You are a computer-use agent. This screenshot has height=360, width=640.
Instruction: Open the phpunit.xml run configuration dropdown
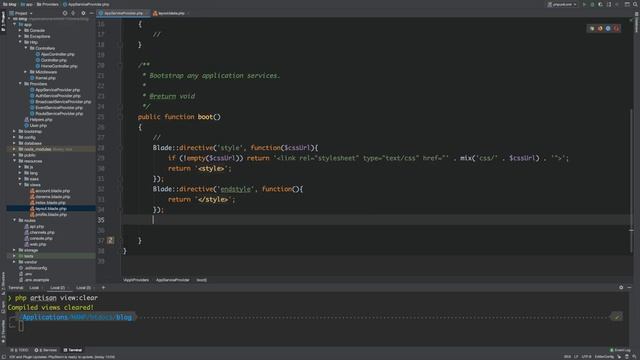coord(562,4)
